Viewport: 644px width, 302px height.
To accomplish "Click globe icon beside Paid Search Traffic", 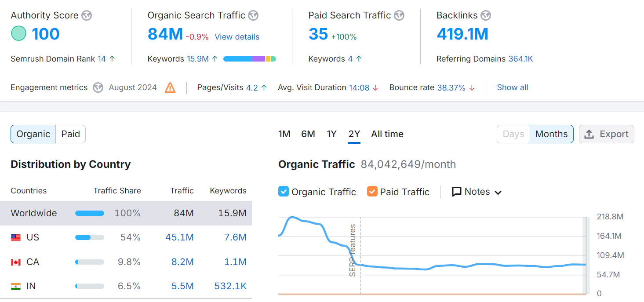I will point(399,15).
